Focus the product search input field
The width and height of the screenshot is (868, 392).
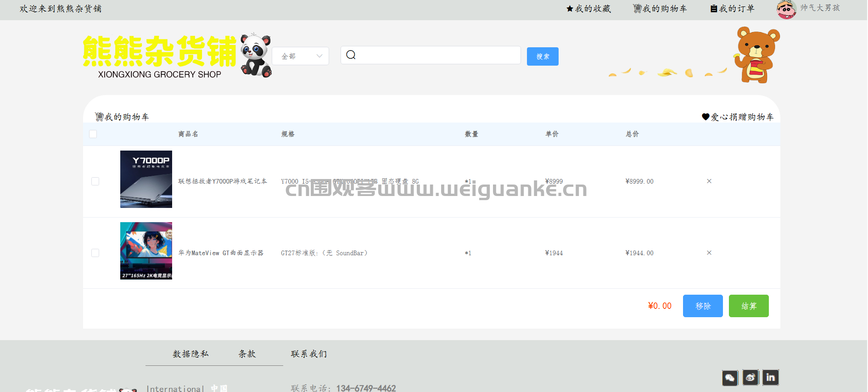(431, 55)
